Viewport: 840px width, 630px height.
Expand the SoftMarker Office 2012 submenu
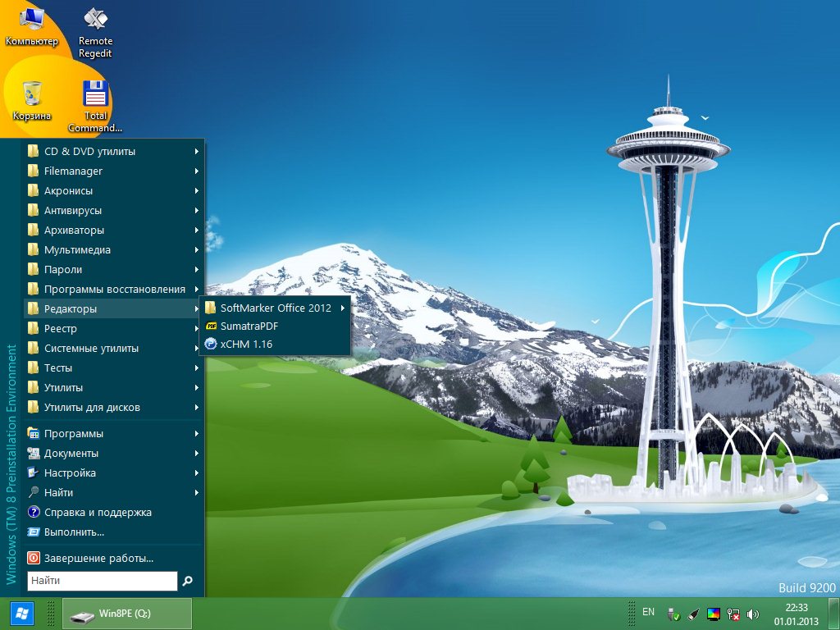275,308
